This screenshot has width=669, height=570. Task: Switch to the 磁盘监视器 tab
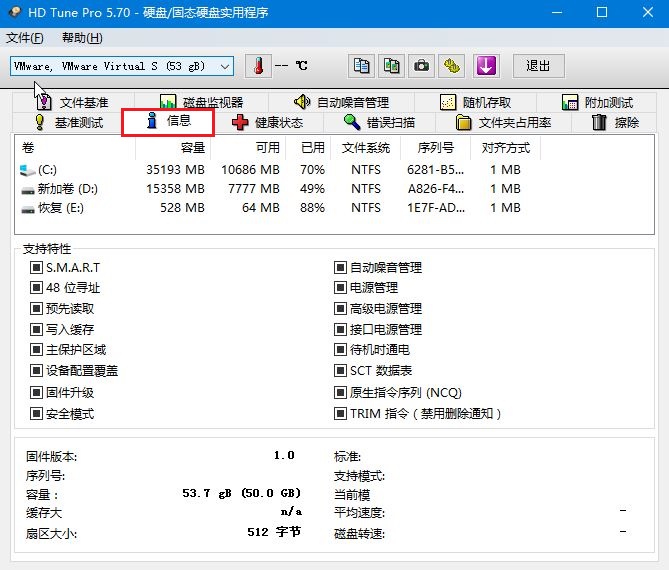201,102
